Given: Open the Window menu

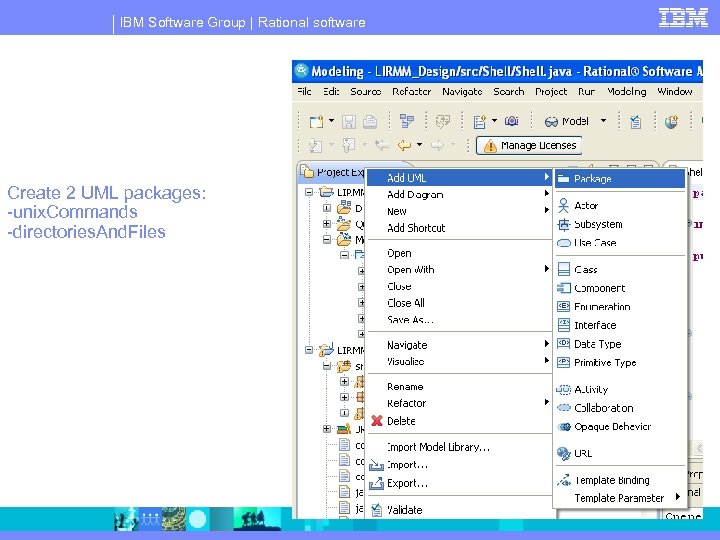Looking at the screenshot, I should click(675, 91).
